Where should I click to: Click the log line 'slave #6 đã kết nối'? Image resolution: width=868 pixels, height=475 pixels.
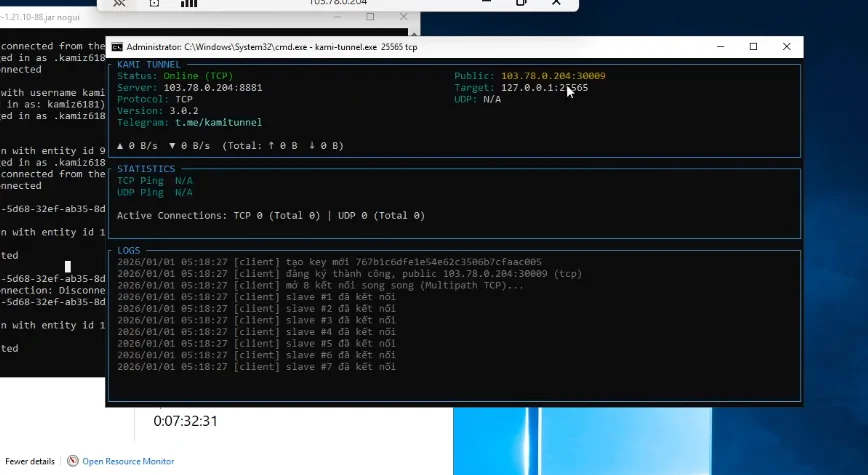[x=256, y=355]
